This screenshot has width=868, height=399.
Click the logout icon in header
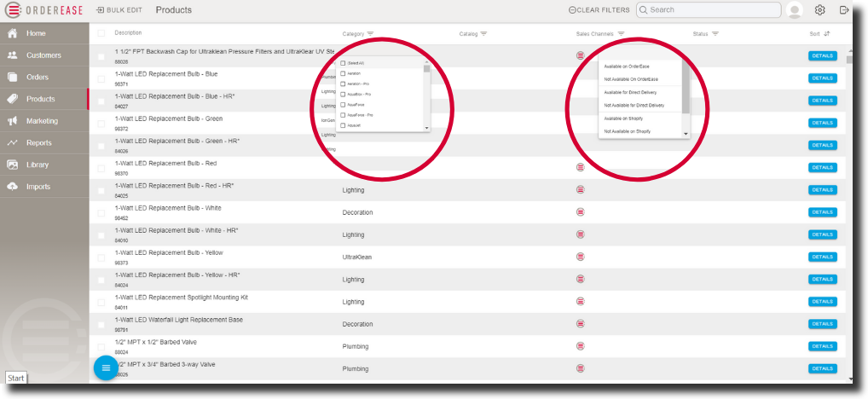pyautogui.click(x=844, y=10)
